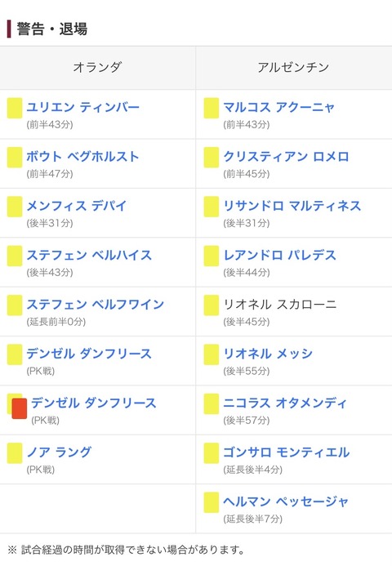The height and width of the screenshot is (566, 392).
Task: Open player link ステフェン ベルハイス
Action: click(x=89, y=255)
